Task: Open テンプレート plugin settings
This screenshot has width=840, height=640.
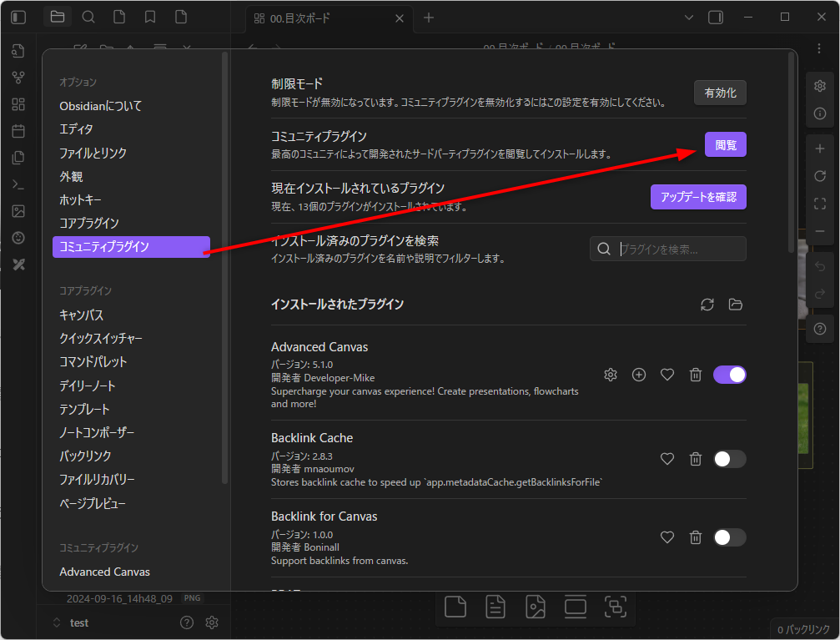Action: 131,410
